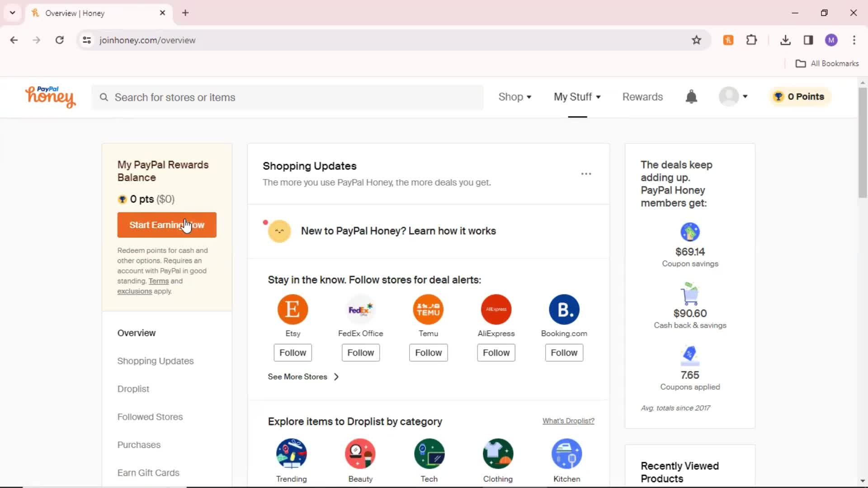Screen dimensions: 868x488
Task: Select the Tech category icon
Action: tap(429, 454)
